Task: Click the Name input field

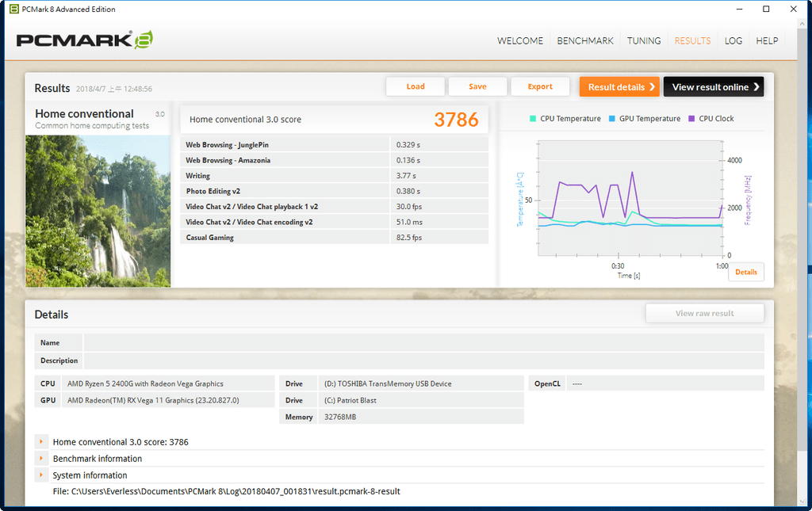Action: click(x=423, y=343)
